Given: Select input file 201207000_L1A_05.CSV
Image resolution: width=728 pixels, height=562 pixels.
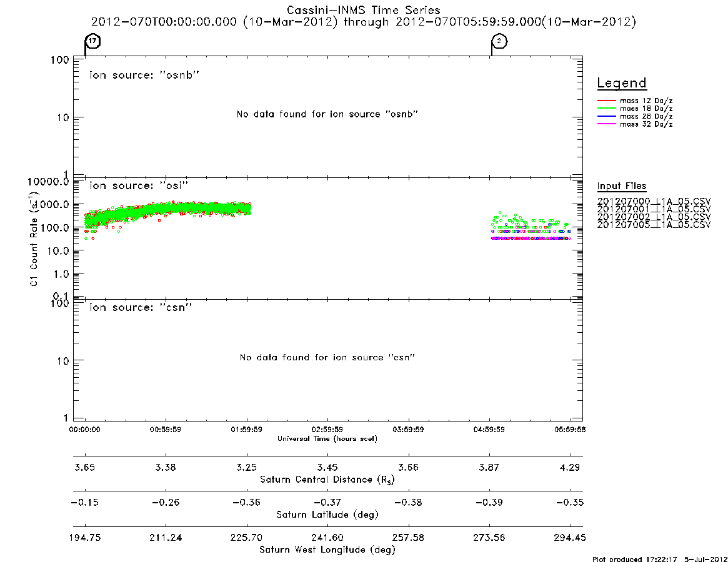Looking at the screenshot, I should (x=654, y=202).
